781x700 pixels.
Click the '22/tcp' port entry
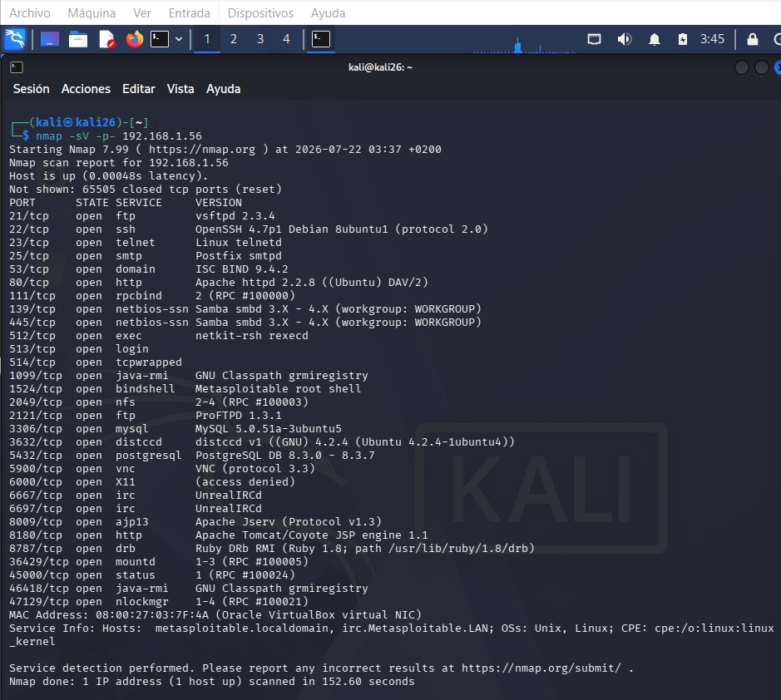click(x=29, y=229)
